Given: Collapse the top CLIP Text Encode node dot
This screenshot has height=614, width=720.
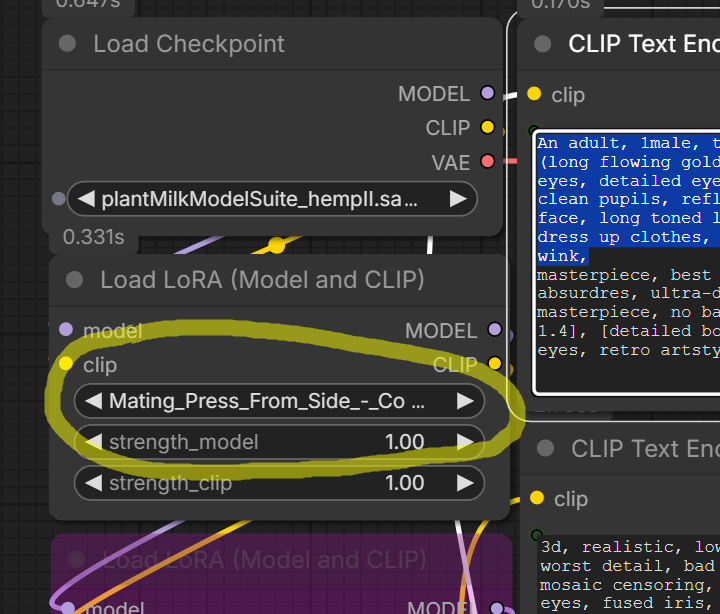Looking at the screenshot, I should [x=543, y=44].
